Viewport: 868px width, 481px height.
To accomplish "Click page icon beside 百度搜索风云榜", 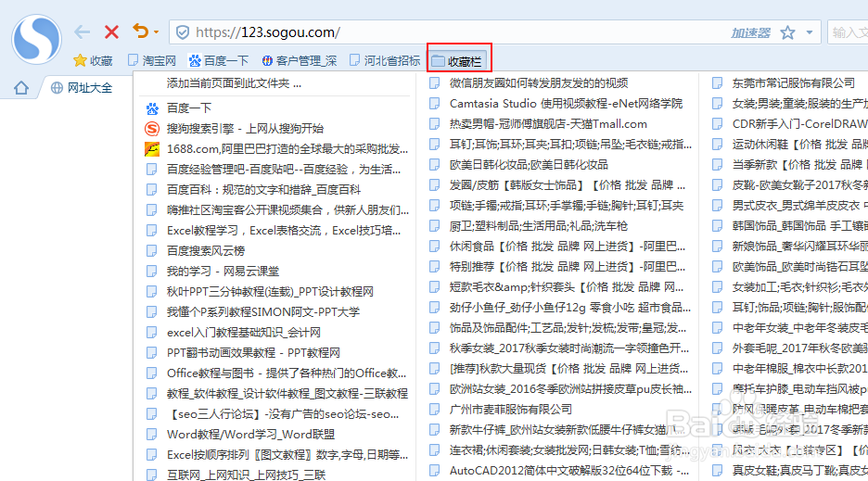I will coord(152,251).
